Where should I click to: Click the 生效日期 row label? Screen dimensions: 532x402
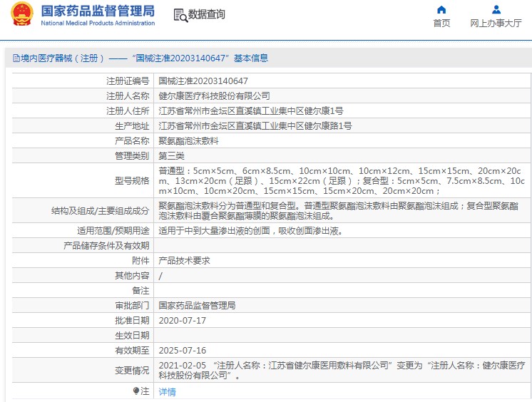click(x=132, y=336)
